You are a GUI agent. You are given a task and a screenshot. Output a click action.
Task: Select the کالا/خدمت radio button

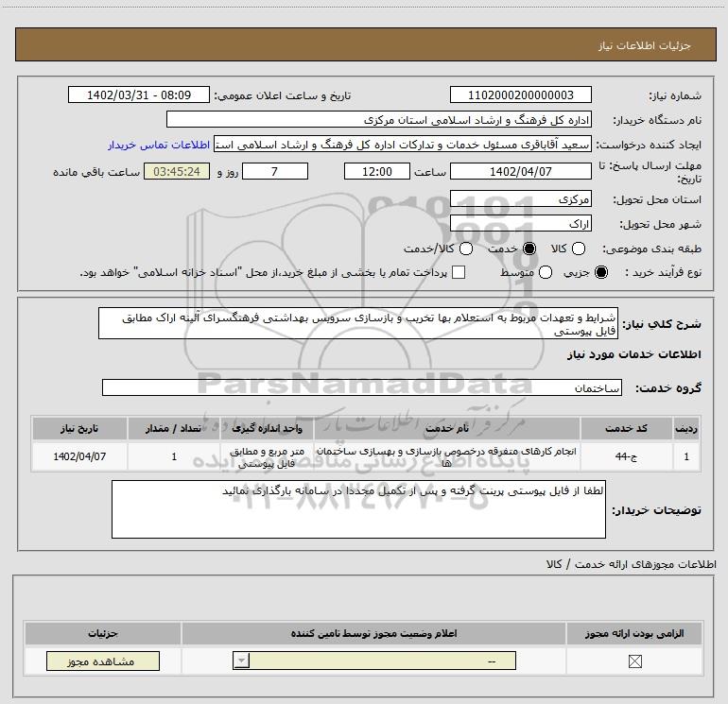[x=466, y=249]
